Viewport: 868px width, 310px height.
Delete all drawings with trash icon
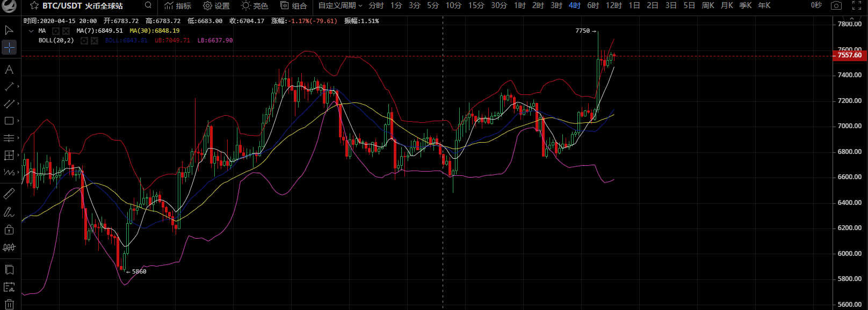point(9,304)
